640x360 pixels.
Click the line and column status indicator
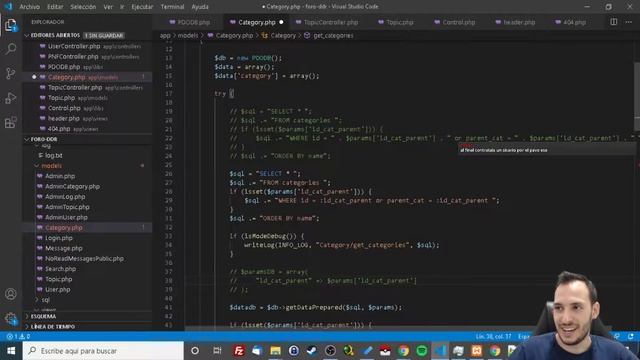[x=493, y=336]
